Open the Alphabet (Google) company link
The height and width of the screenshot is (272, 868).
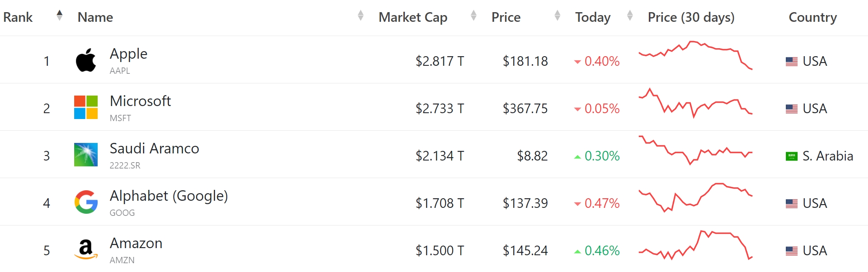pos(168,196)
